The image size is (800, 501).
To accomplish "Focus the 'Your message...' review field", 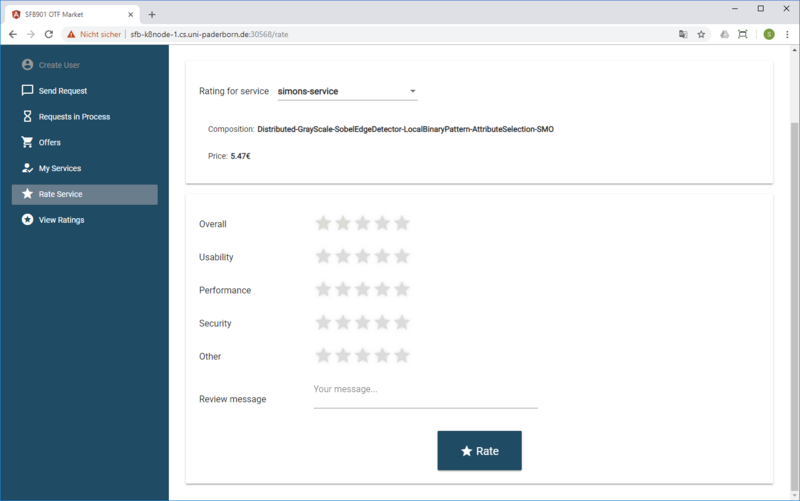I will 426,393.
